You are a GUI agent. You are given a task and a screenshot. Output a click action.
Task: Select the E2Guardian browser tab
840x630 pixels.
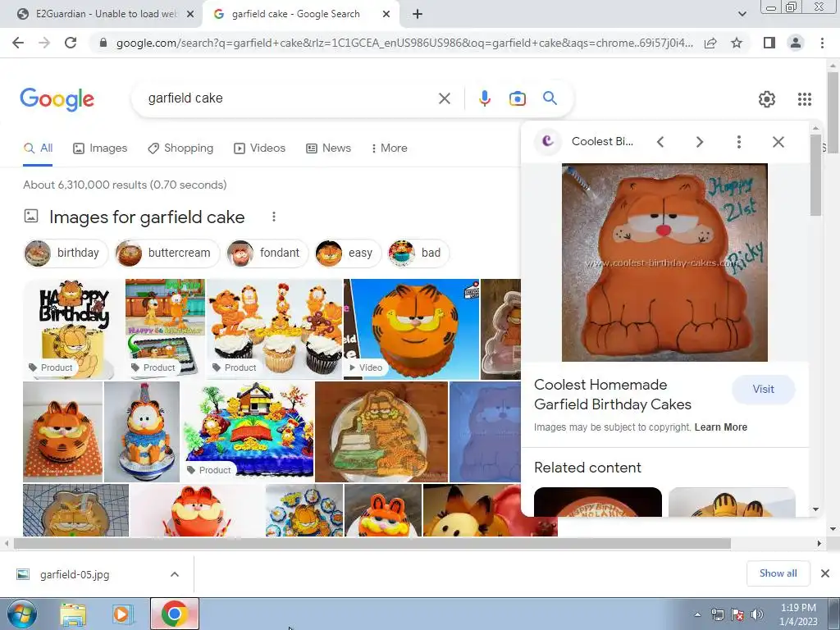(102, 14)
